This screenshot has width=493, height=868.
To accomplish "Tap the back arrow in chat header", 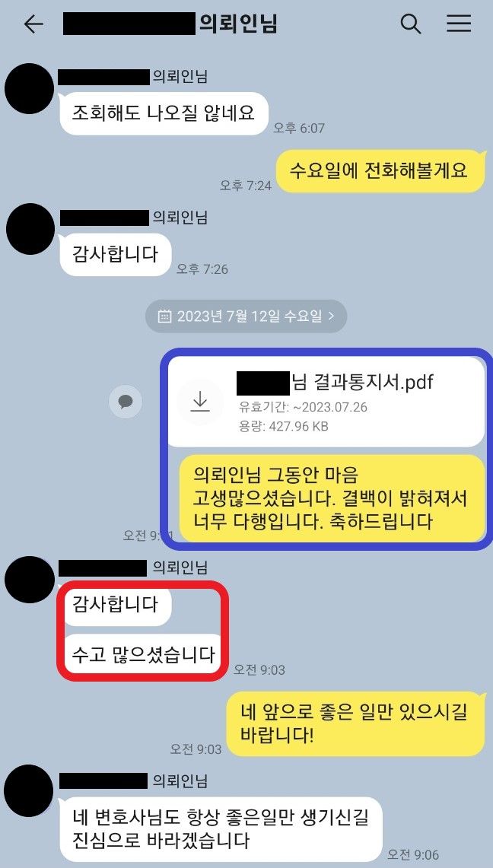I will tap(33, 24).
